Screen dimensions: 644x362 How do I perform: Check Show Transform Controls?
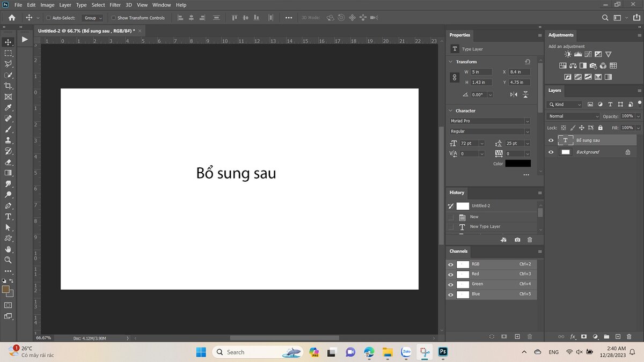113,18
